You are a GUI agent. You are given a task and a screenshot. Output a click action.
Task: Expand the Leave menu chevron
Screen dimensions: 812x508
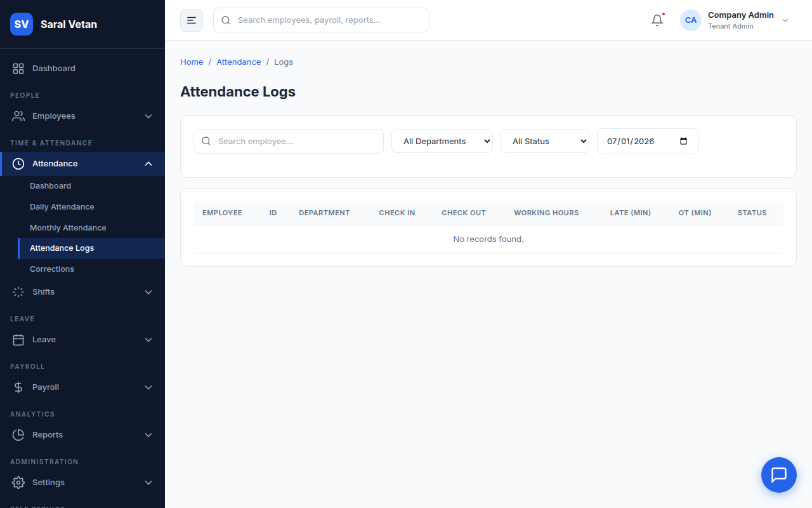[x=148, y=340]
